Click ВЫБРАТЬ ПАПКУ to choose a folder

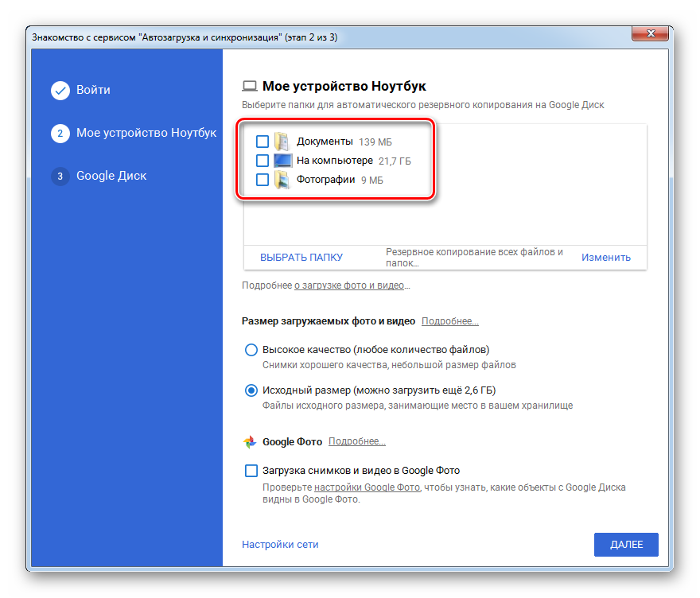pos(301,258)
